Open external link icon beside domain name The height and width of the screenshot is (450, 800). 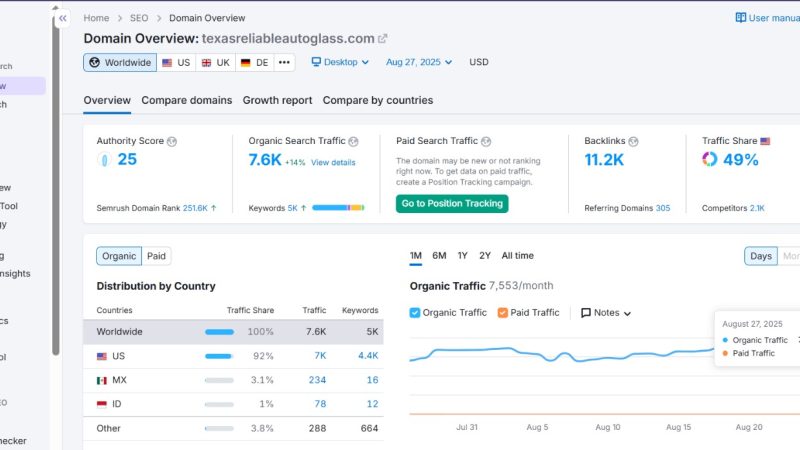[x=383, y=39]
